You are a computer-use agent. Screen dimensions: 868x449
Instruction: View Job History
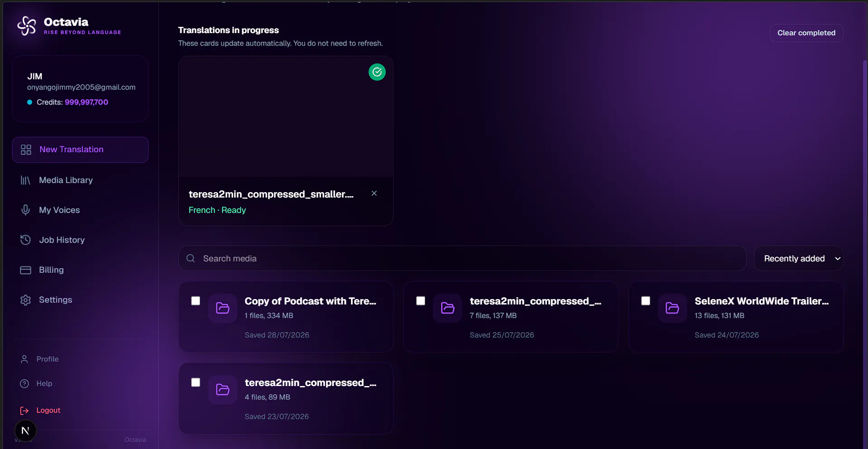click(x=80, y=240)
